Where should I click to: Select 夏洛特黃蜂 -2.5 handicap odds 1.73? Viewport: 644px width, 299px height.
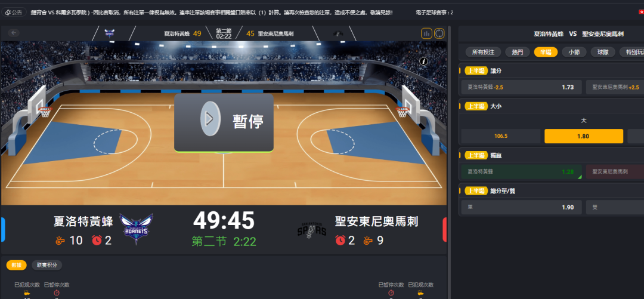pos(521,87)
